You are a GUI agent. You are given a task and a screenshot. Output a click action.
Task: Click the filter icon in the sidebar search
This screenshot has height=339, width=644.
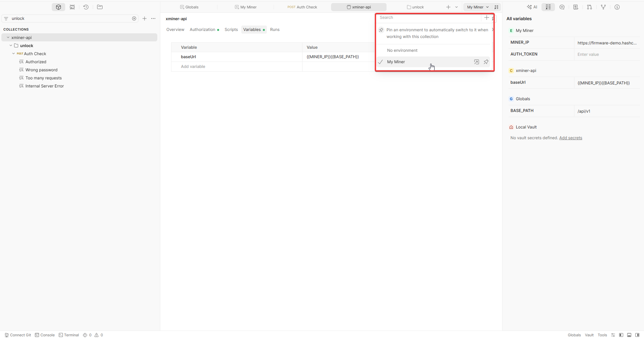(6, 18)
